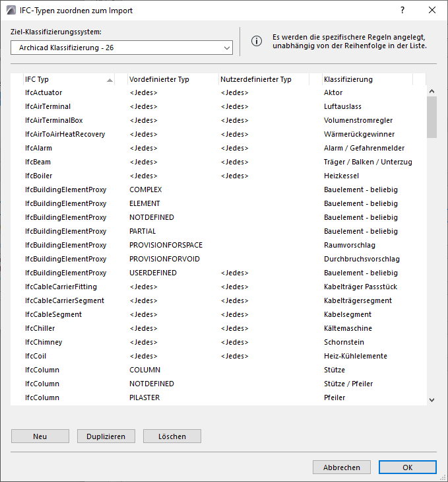
Task: Click the Aktor classification cell
Action: click(333, 92)
